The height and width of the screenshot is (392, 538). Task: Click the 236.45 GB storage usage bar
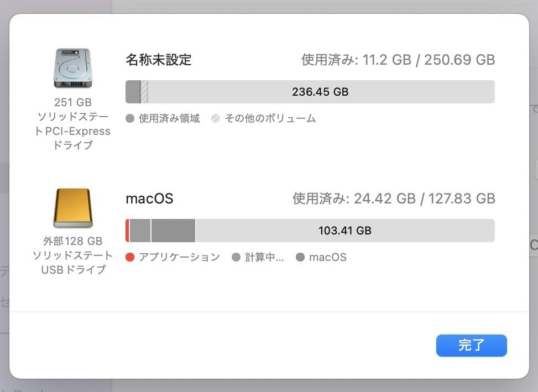point(321,92)
